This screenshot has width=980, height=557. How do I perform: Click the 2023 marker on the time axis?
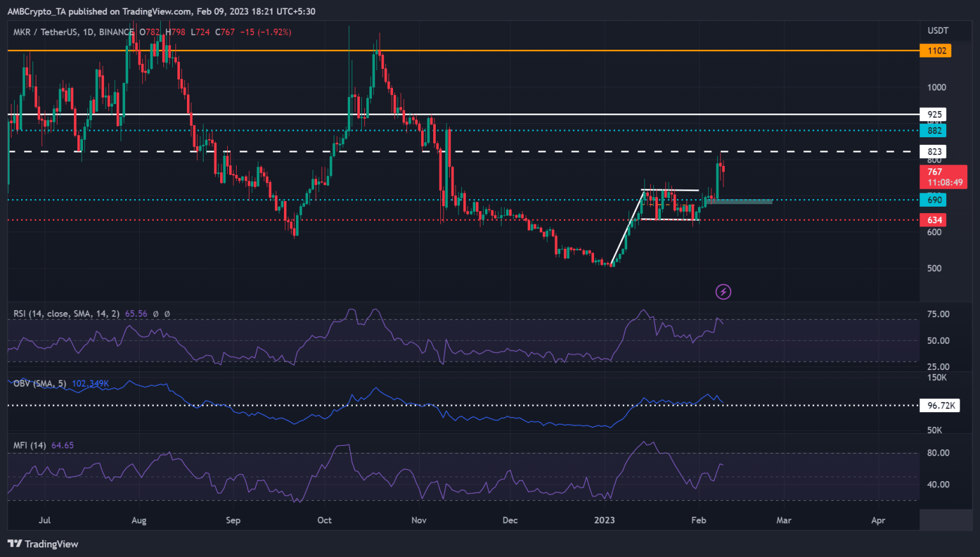click(x=604, y=520)
